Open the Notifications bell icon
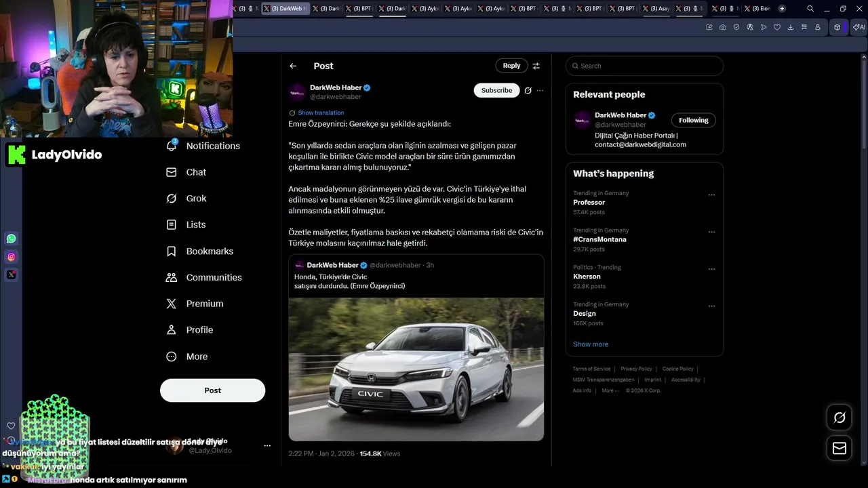Screen dimensions: 868x488 click(172, 146)
